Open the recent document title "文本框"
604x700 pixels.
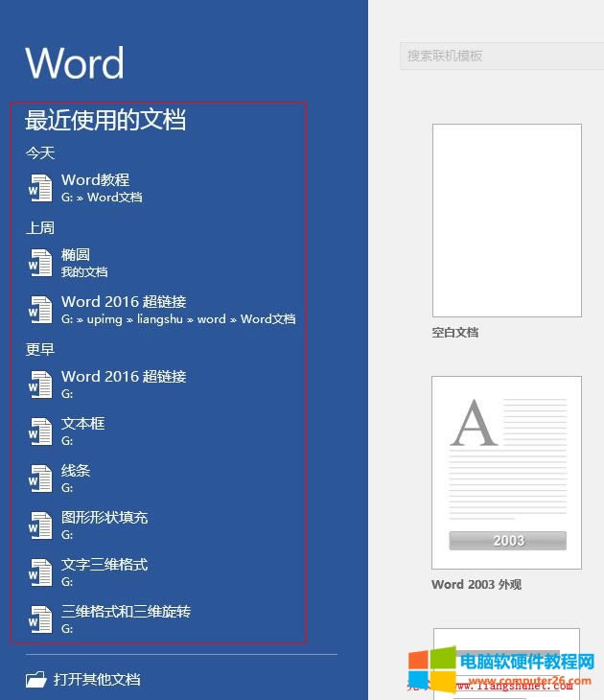click(83, 424)
